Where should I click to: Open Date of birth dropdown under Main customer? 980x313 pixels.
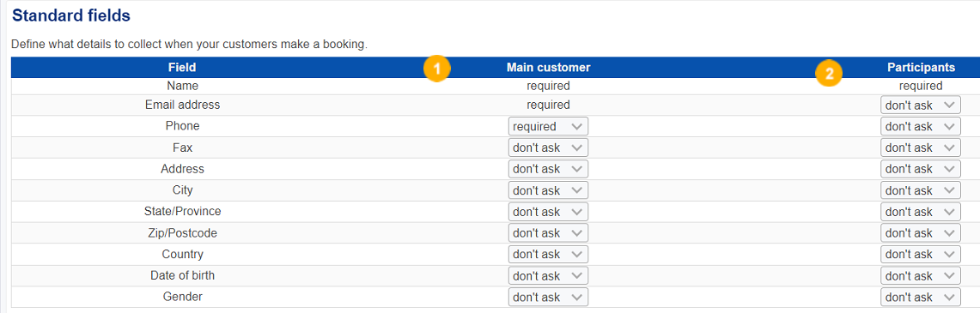pyautogui.click(x=548, y=275)
